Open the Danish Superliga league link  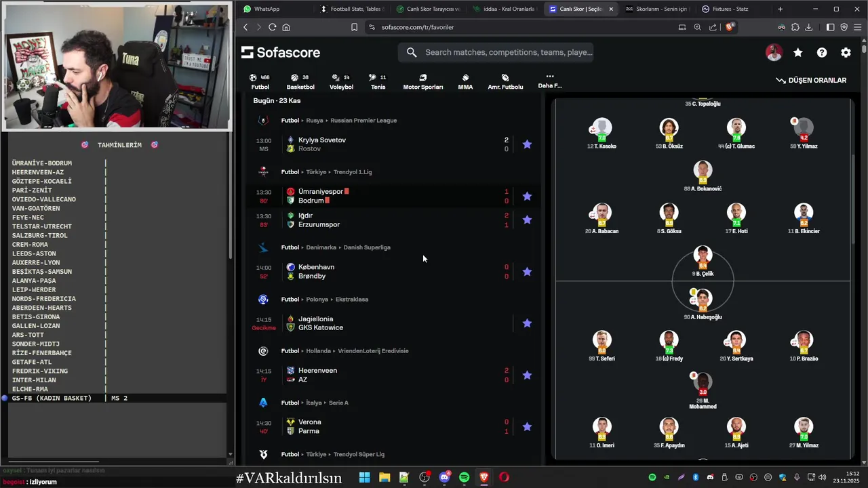367,247
